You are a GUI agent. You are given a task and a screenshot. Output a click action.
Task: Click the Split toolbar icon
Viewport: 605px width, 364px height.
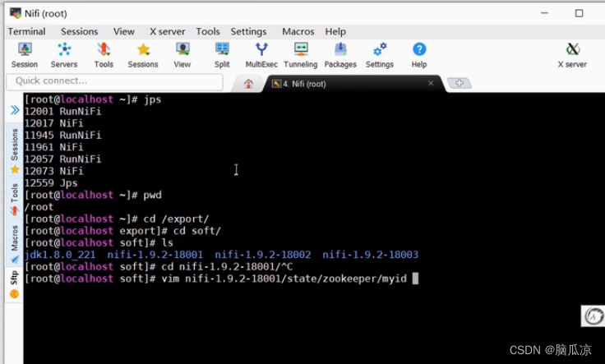point(222,55)
